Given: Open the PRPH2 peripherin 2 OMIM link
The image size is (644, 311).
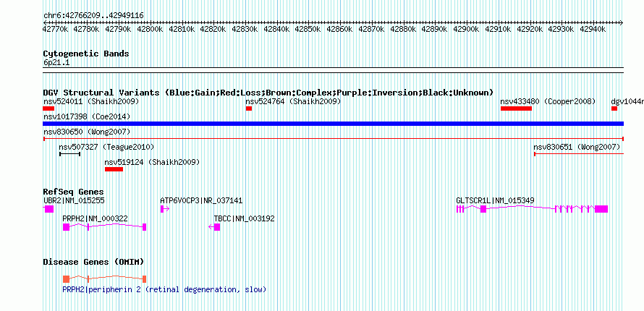Looking at the screenshot, I should point(164,290).
